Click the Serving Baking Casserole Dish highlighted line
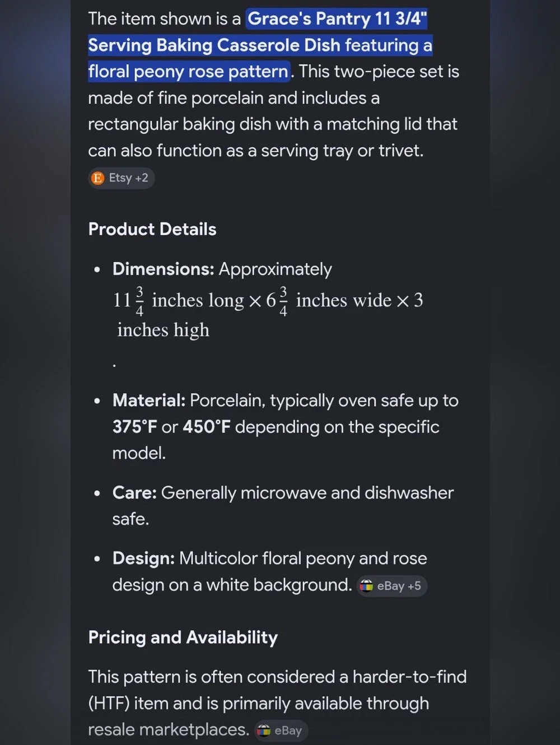 coord(260,45)
